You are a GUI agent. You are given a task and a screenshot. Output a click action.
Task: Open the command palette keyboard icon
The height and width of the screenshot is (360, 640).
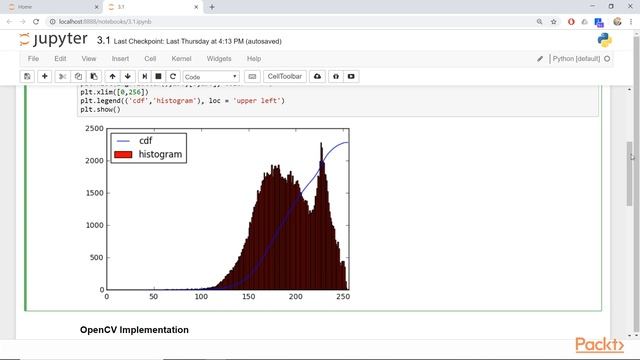pos(252,76)
